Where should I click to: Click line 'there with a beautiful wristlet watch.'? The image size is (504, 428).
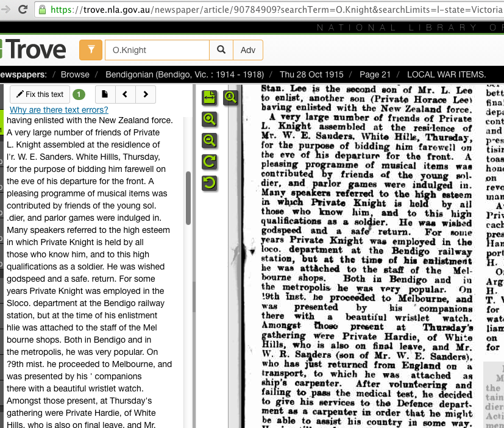point(75,389)
